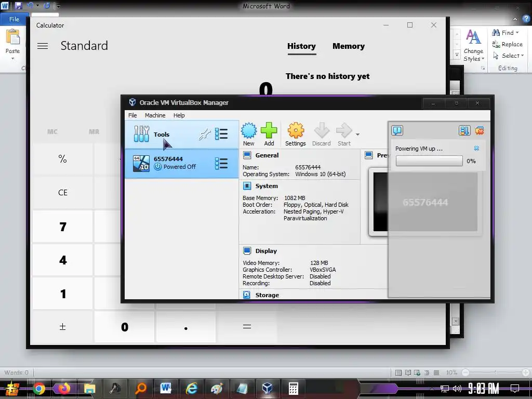Open Change Styles dropdown in Word
The width and height of the screenshot is (532, 399).
[x=473, y=46]
